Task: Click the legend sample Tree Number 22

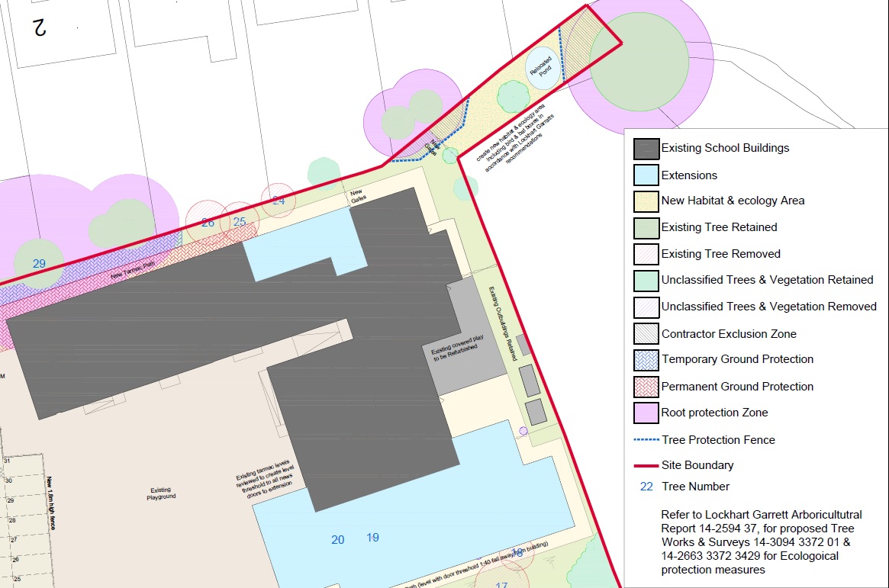Action: pyautogui.click(x=646, y=487)
